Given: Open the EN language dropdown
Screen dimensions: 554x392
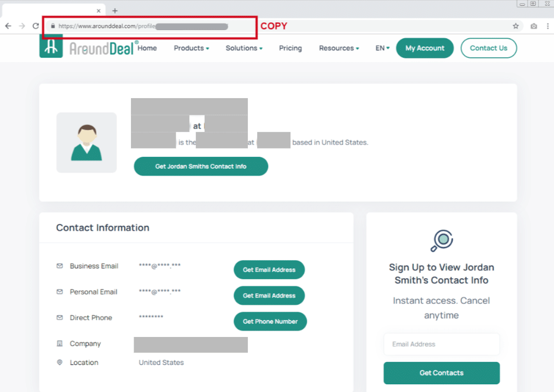Looking at the screenshot, I should click(382, 48).
